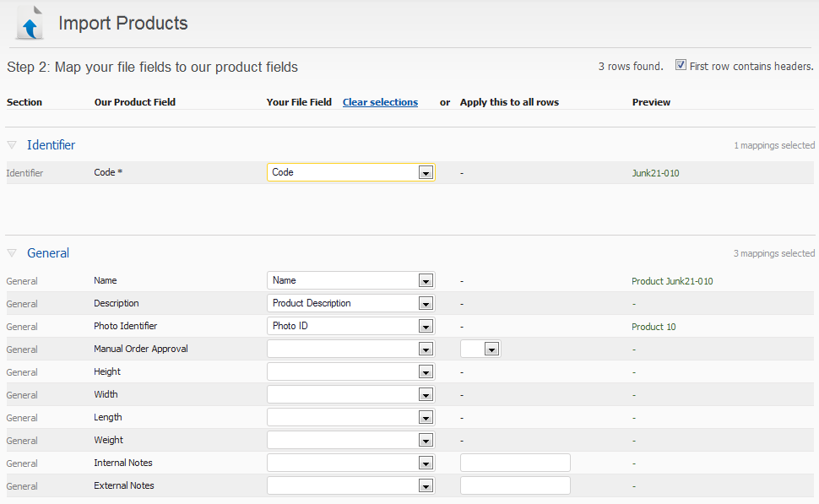Image resolution: width=819 pixels, height=504 pixels.
Task: Open the Width file field dropdown
Action: (351, 394)
